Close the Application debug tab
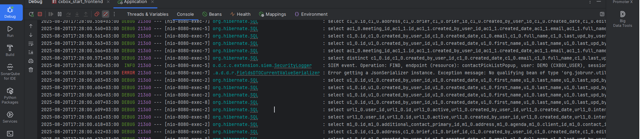This screenshot has width=644, height=139. [152, 2]
